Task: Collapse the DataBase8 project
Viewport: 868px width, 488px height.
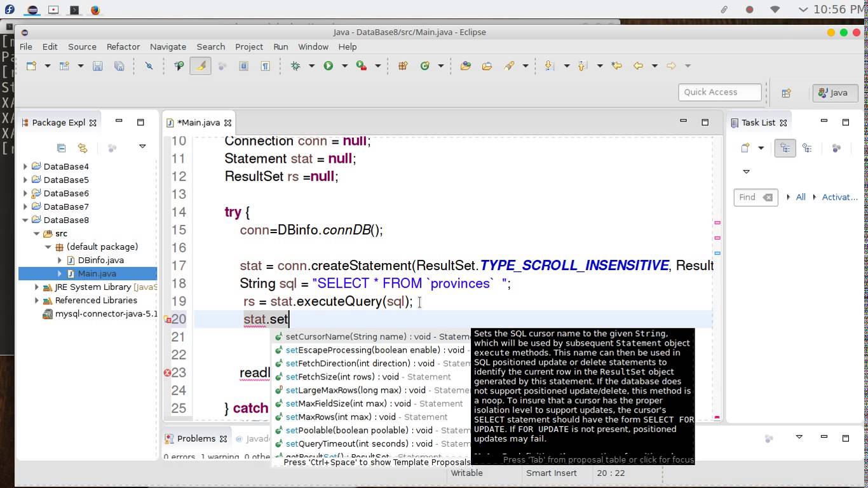Action: [x=25, y=220]
